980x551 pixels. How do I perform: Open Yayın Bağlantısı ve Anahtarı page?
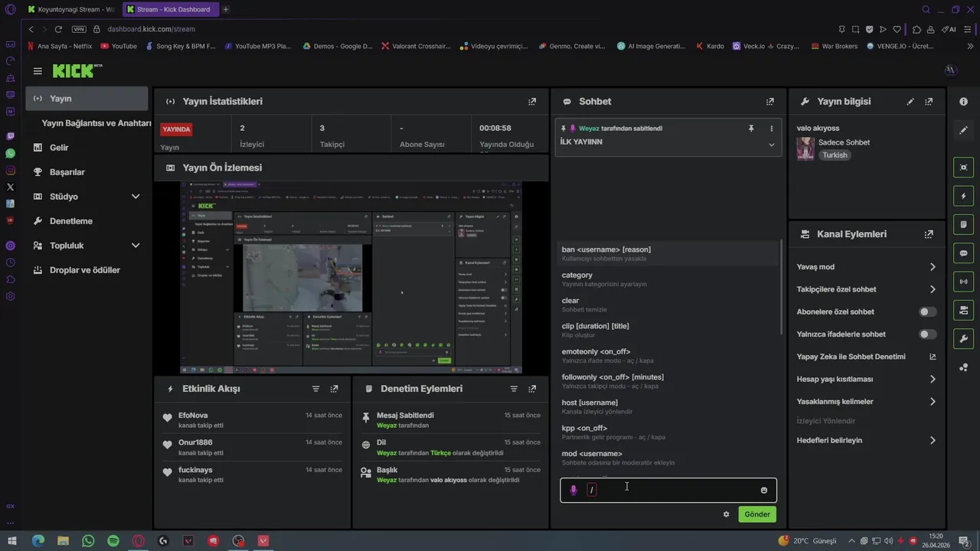[x=96, y=123]
